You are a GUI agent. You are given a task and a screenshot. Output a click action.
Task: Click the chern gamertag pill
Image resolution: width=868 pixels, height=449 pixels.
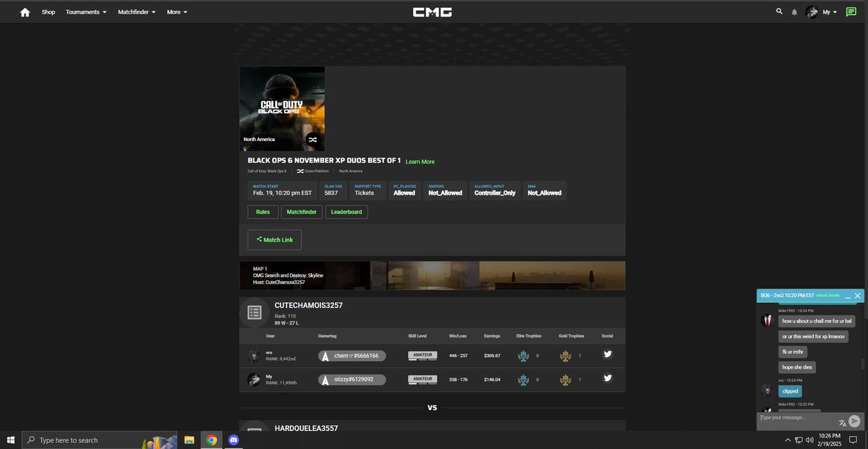click(352, 356)
